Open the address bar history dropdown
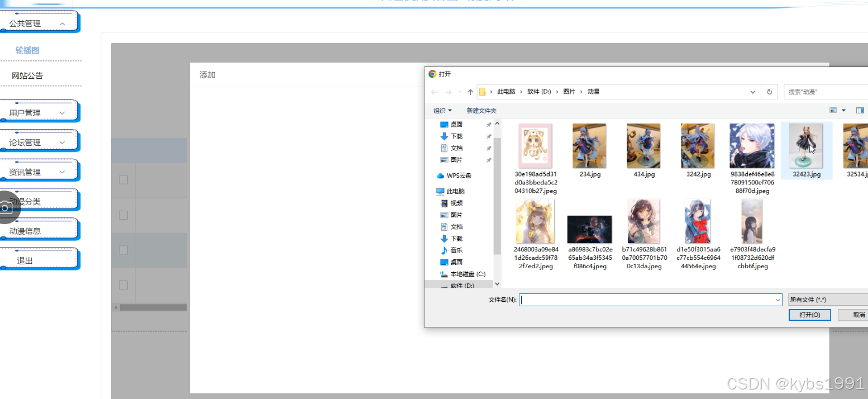Image resolution: width=868 pixels, height=399 pixels. click(x=753, y=92)
